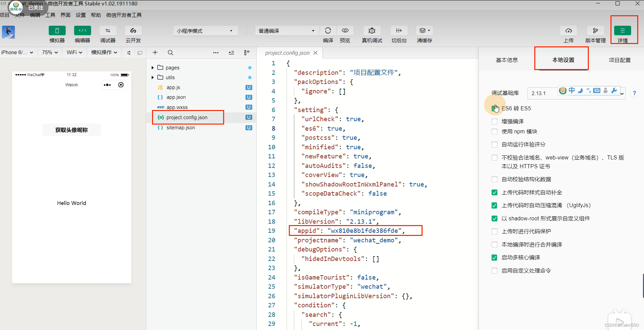The image size is (644, 330).
Task: Enable 使用 npm 模块 checkbox
Action: 494,131
